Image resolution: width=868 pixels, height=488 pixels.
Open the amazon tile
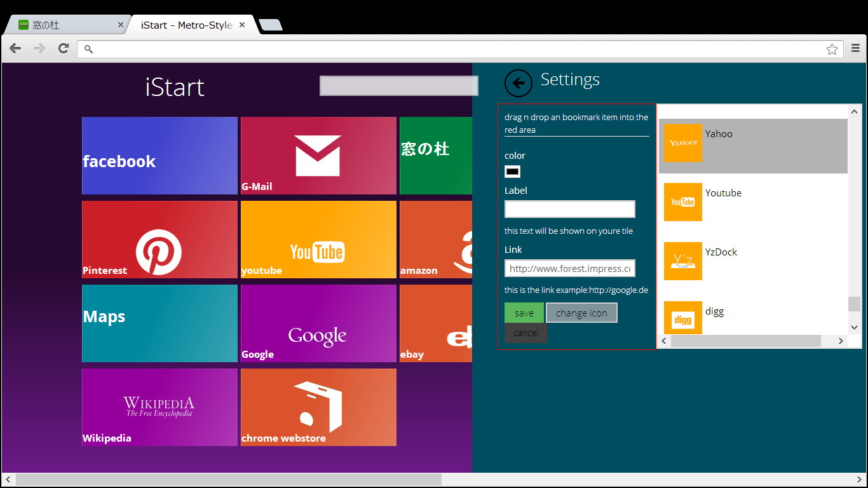coord(436,240)
